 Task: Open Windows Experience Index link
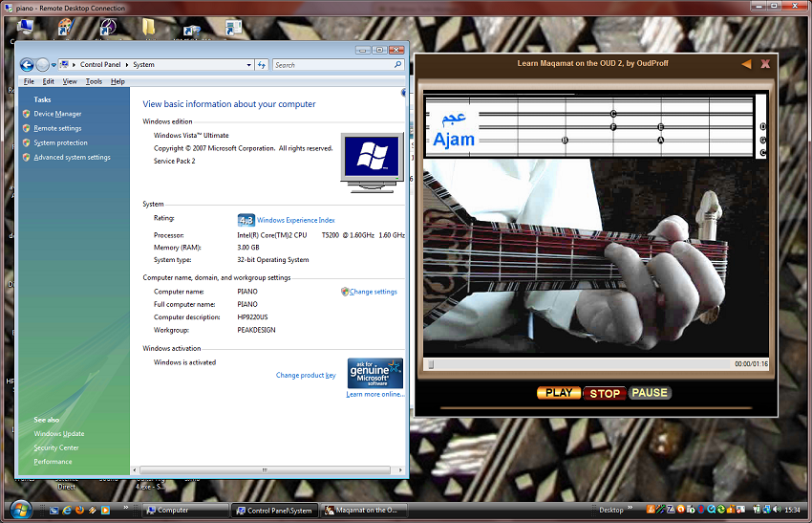(296, 220)
